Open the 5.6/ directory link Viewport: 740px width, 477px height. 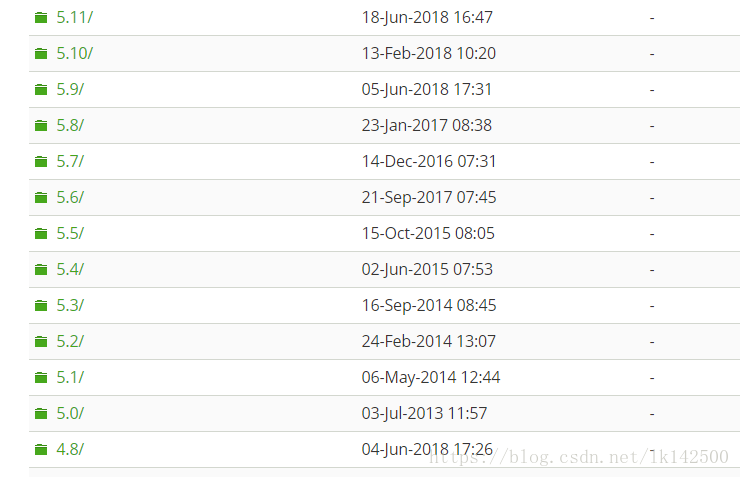[x=70, y=198]
